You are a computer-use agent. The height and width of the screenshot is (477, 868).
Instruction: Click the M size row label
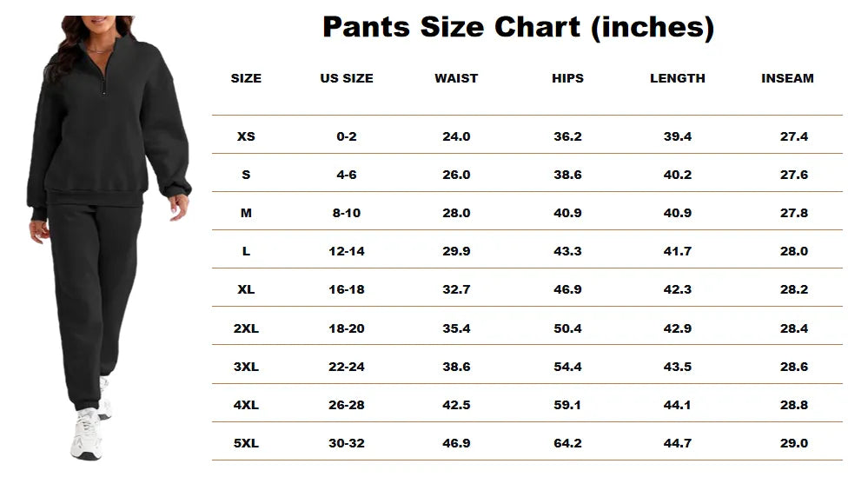click(x=246, y=213)
